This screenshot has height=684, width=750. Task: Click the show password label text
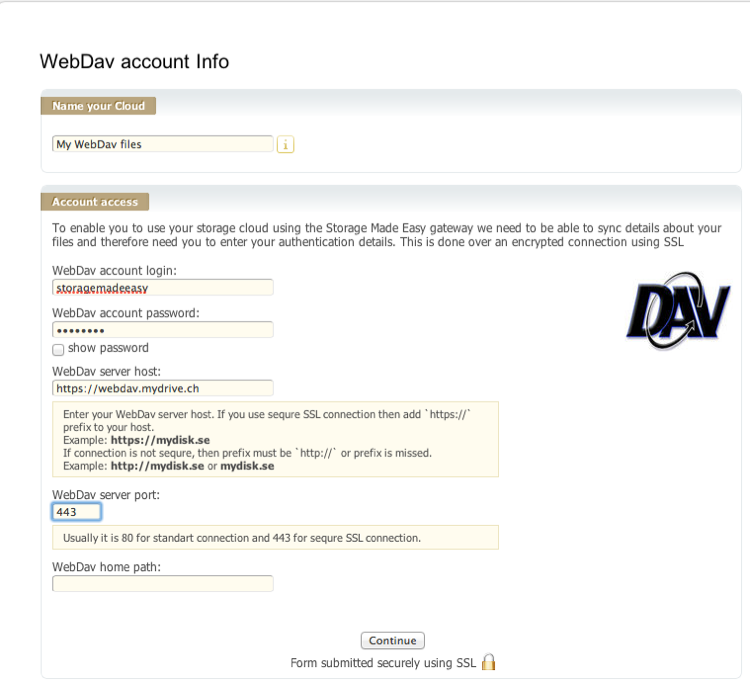pos(108,348)
